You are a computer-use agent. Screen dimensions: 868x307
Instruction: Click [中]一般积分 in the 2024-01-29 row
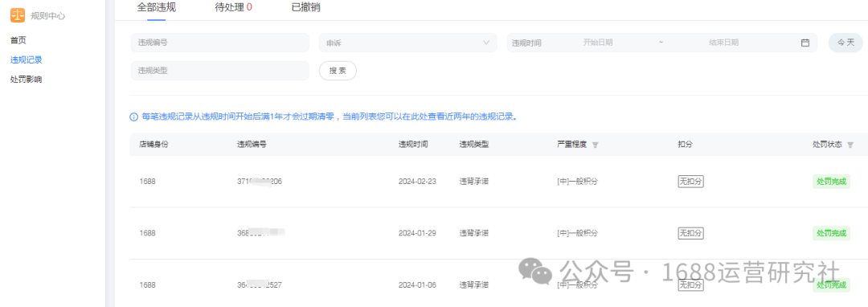point(577,233)
